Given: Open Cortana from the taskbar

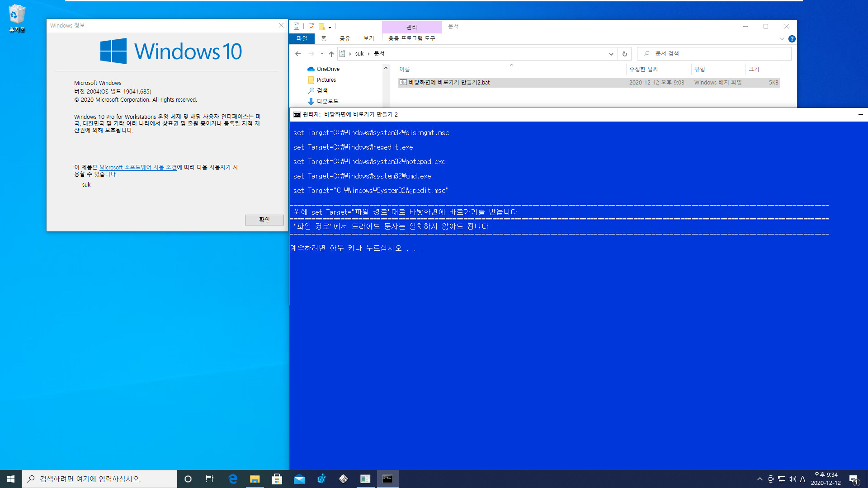Looking at the screenshot, I should 188,479.
